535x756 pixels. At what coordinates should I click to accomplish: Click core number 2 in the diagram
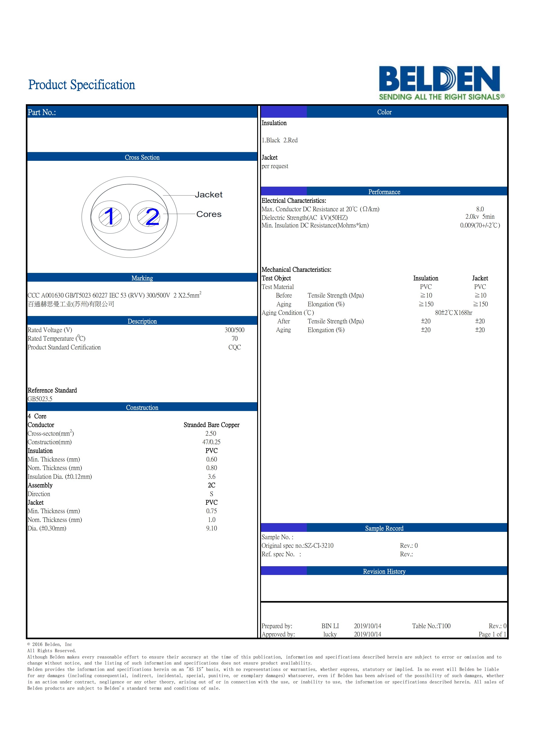click(x=152, y=217)
